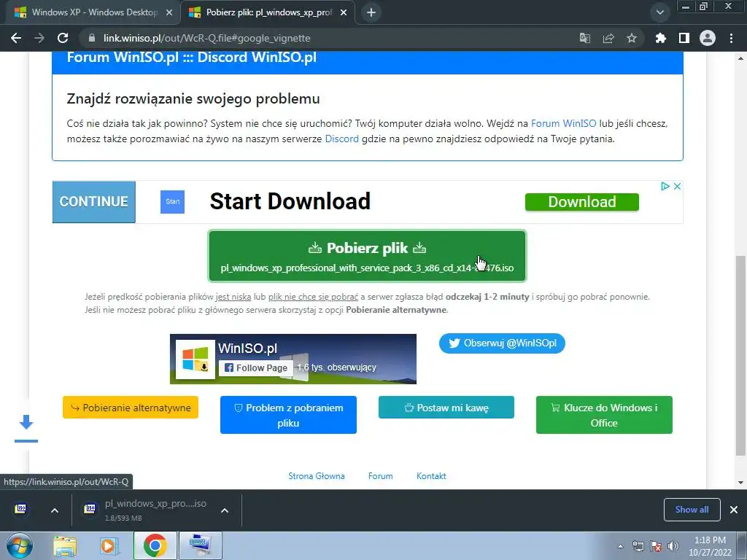Screen dimensions: 747x560
Task: Reload the current page
Action: (63, 38)
